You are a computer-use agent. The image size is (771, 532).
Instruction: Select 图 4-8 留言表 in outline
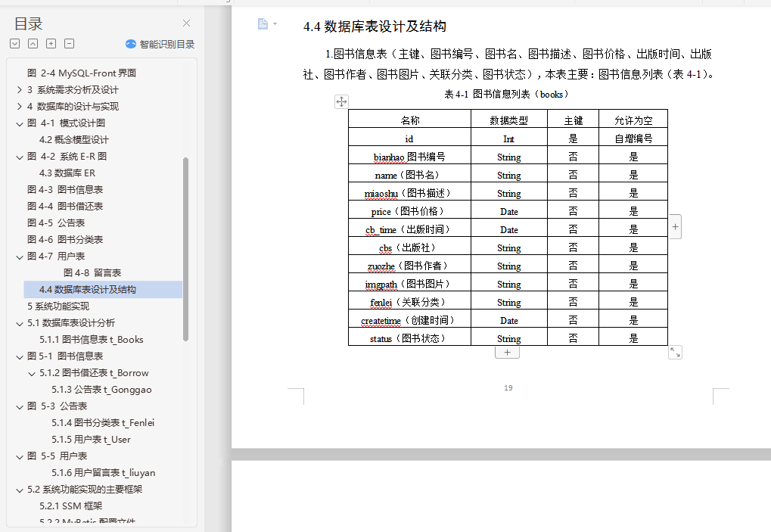[92, 273]
